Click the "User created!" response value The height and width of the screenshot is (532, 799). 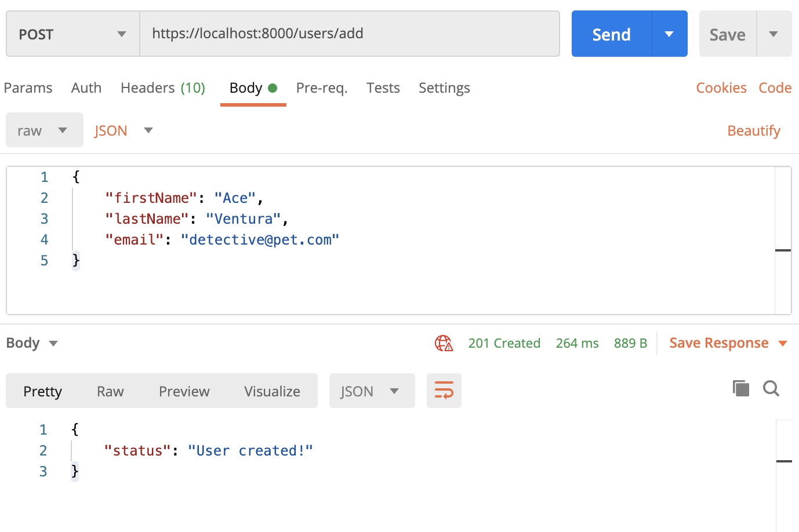tap(250, 450)
